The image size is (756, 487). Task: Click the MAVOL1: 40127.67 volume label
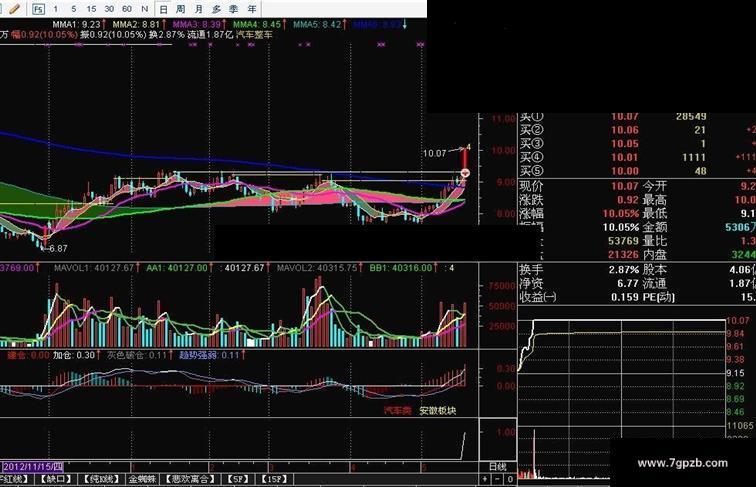94,268
